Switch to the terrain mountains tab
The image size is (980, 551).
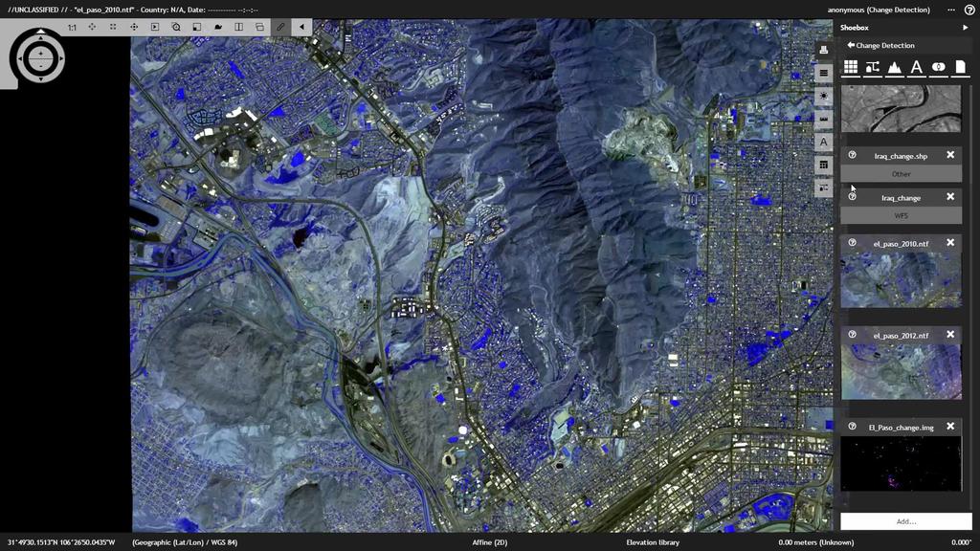coord(895,67)
